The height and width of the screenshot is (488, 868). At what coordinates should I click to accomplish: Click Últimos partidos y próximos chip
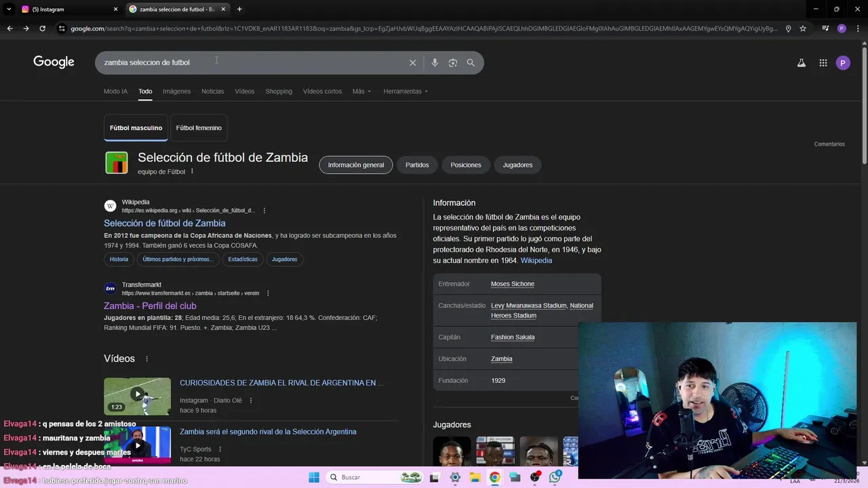178,259
